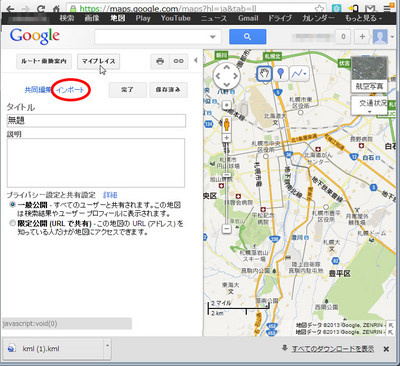
Task: Collapse the side panel arrow
Action: [x=196, y=60]
